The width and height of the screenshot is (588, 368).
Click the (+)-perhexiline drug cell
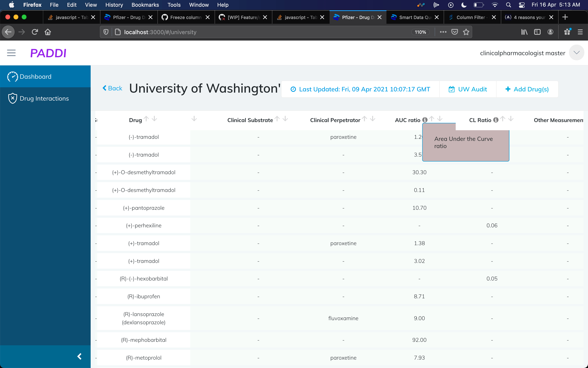(144, 225)
